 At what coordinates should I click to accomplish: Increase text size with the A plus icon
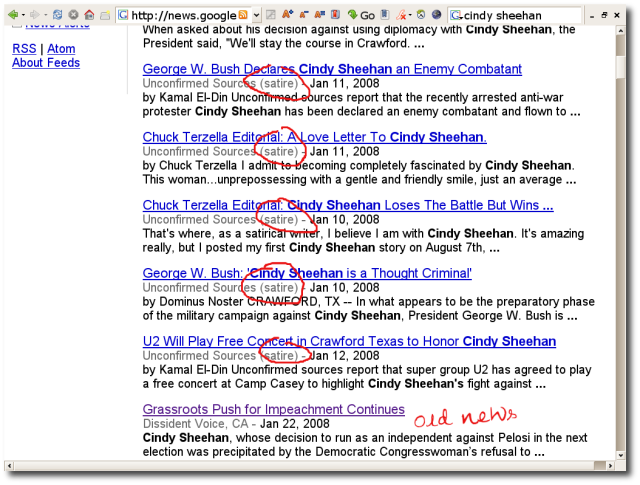[x=287, y=15]
